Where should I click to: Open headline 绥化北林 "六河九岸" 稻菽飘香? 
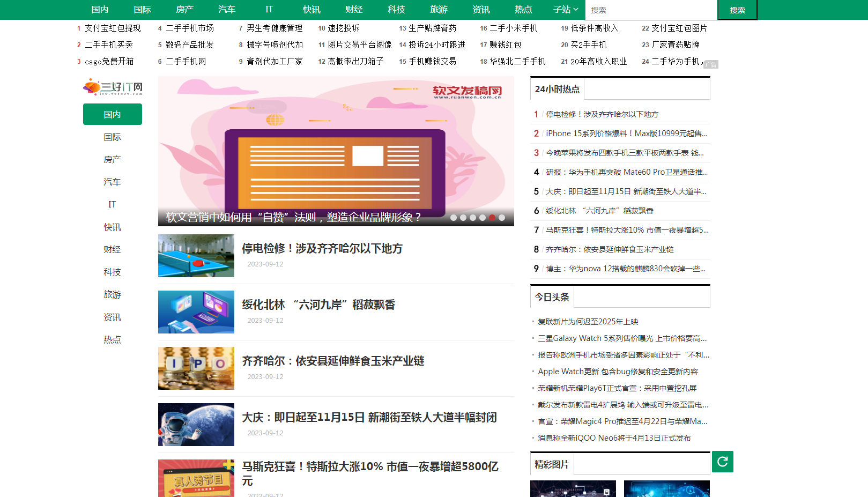318,305
